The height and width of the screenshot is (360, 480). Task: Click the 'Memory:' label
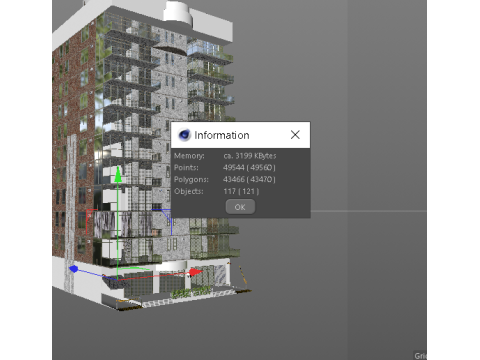(x=189, y=156)
